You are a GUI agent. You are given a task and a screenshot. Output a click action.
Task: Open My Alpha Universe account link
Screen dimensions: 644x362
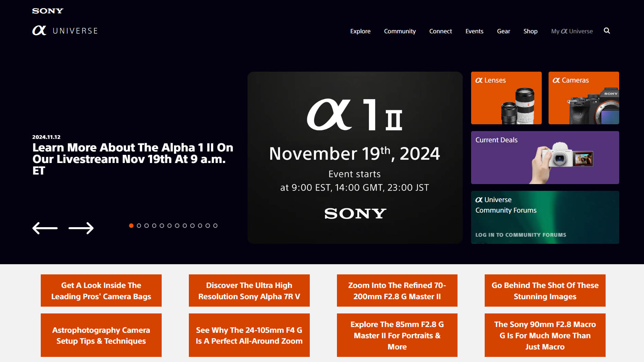click(572, 31)
